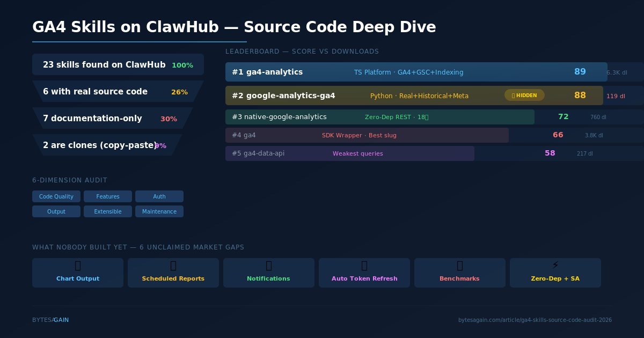Select the Features audit tag
Image resolution: width=644 pixels, height=338 pixels.
pyautogui.click(x=108, y=196)
